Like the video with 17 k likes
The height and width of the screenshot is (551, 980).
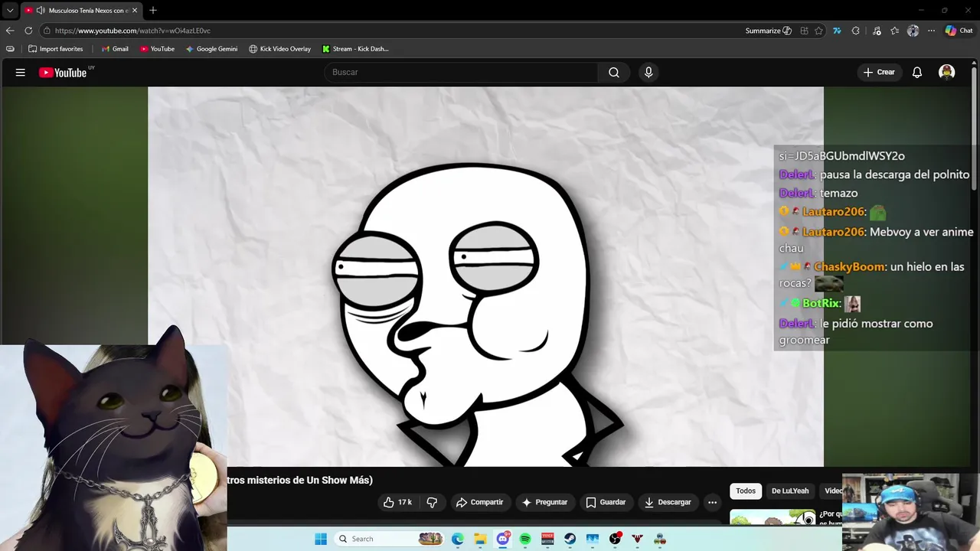tap(398, 502)
